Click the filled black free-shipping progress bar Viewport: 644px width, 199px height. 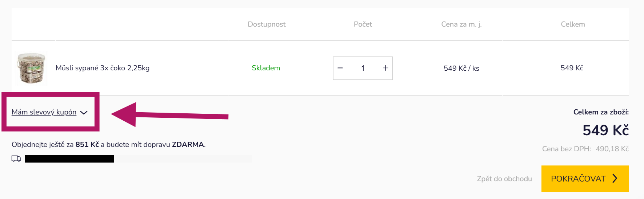69,159
